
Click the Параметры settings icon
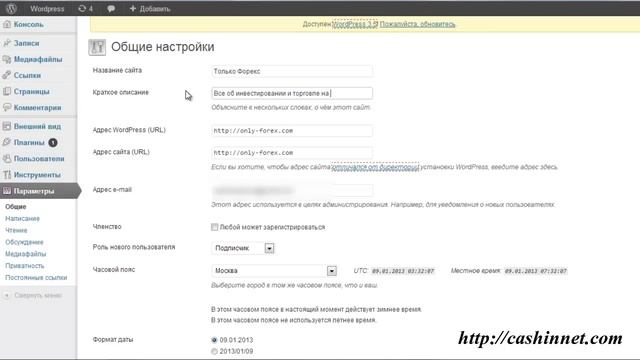coord(7,191)
